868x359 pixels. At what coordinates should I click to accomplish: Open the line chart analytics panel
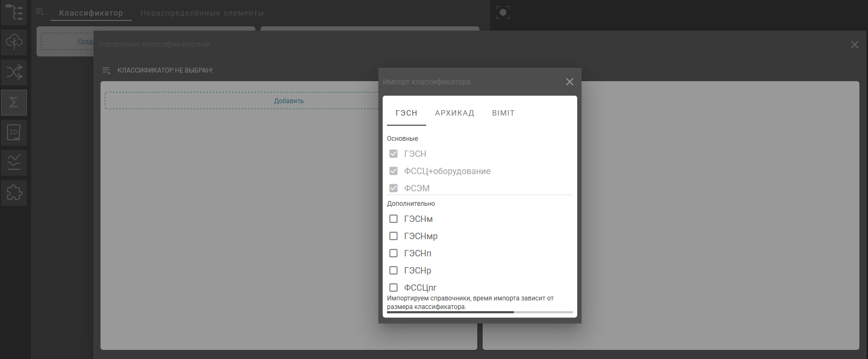pyautogui.click(x=14, y=162)
